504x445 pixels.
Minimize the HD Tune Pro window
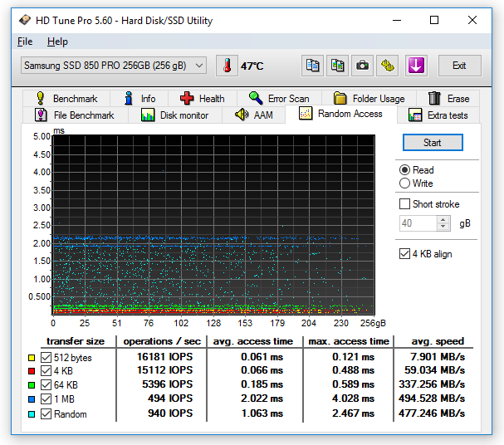(397, 20)
